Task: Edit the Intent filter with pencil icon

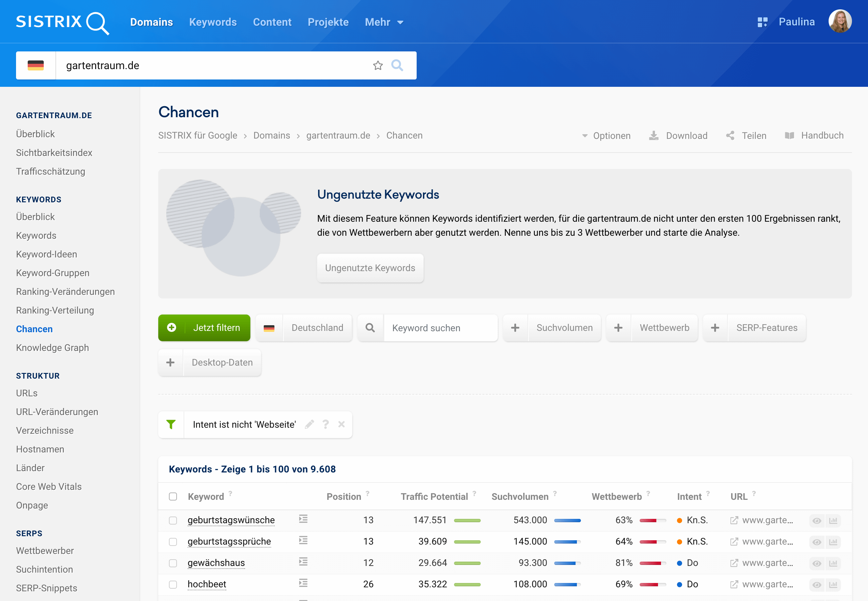Action: pos(309,424)
